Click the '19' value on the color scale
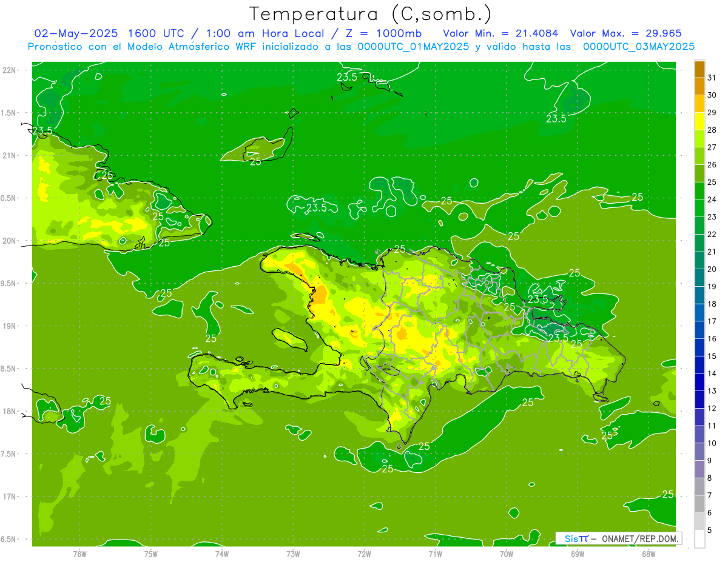The height and width of the screenshot is (562, 728). point(712,287)
